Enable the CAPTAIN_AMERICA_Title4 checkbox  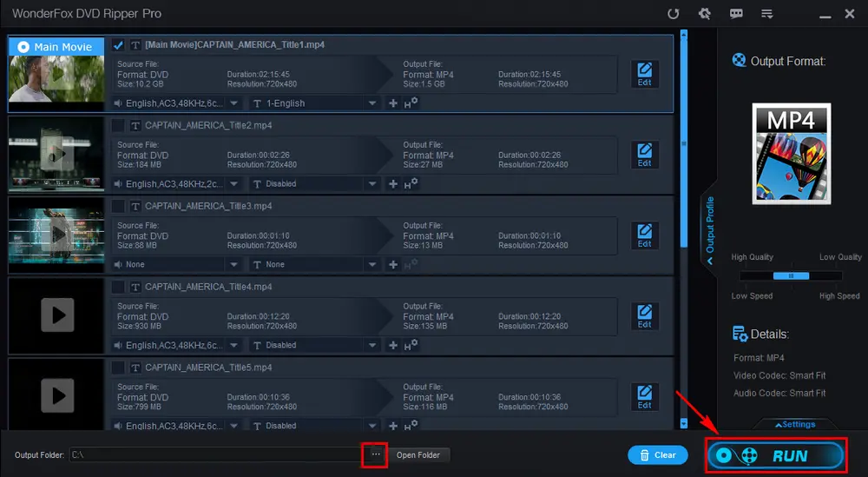click(x=118, y=287)
